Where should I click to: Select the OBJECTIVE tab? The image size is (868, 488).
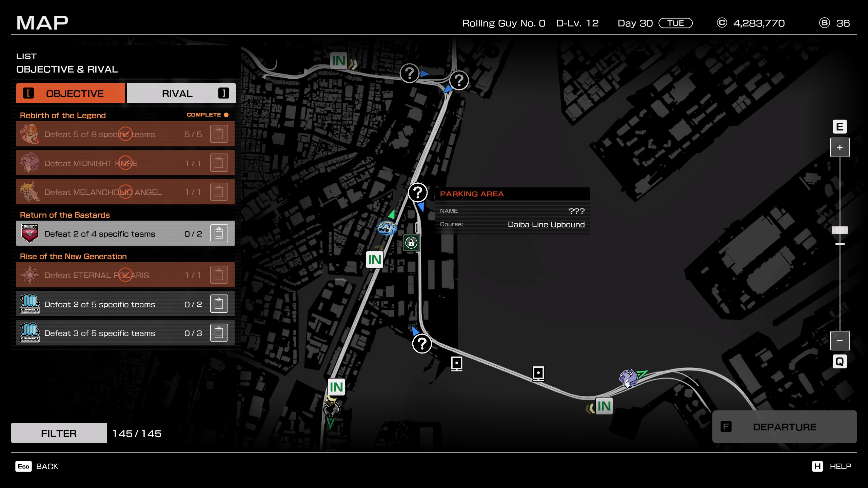tap(71, 93)
